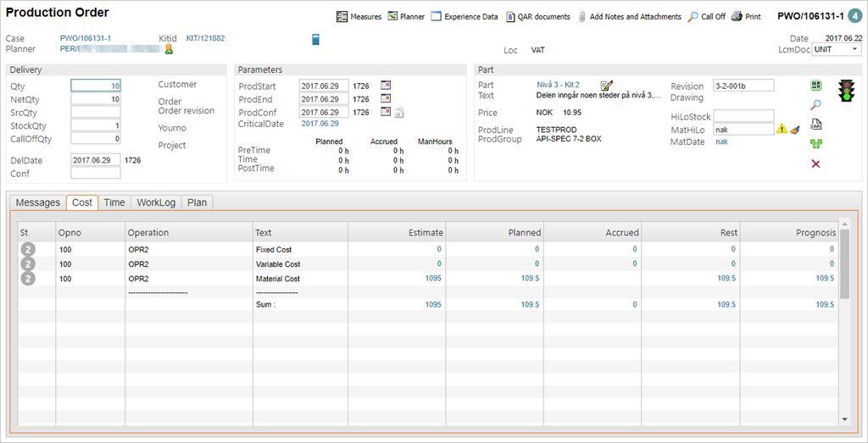Click the planner person icon
Screen dimensions: 868x443
pos(169,50)
